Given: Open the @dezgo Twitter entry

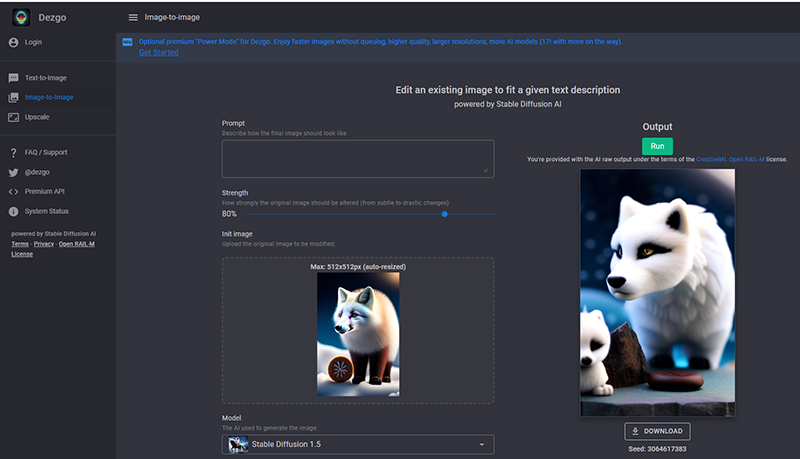Looking at the screenshot, I should coord(37,172).
